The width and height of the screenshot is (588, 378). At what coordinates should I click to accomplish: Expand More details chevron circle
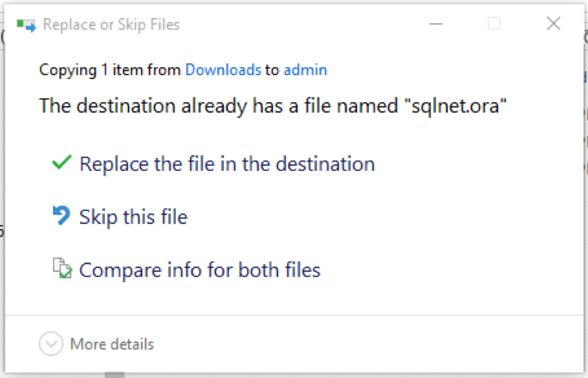(51, 344)
